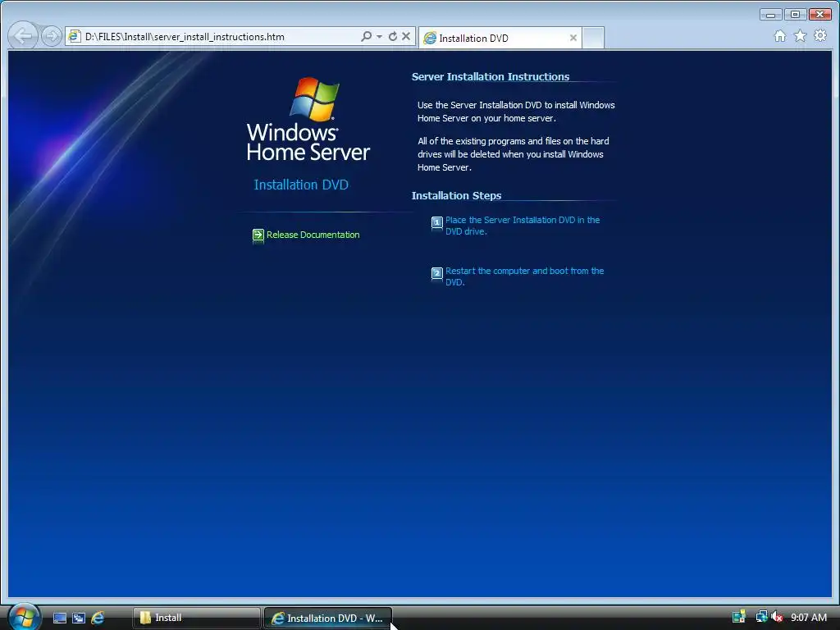Viewport: 840px width, 630px height.
Task: Select the Installation DVD tab
Action: point(500,38)
